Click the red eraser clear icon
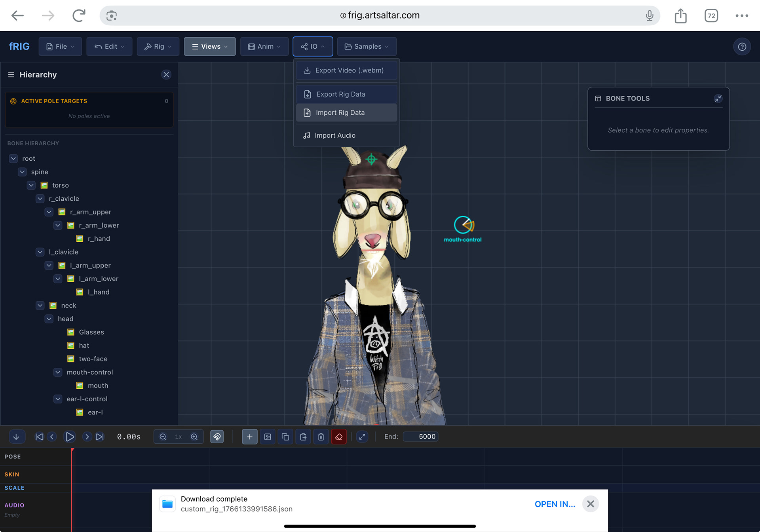 coord(339,437)
